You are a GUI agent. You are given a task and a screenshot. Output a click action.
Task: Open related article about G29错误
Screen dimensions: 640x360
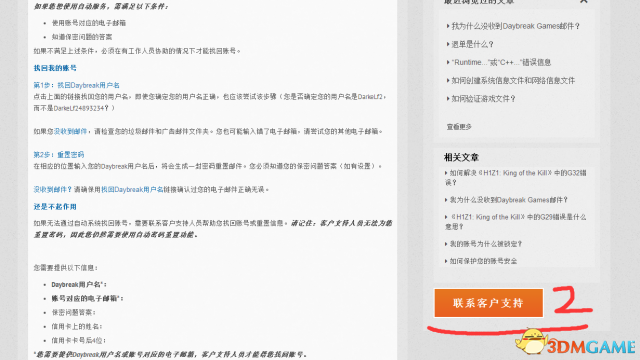click(x=516, y=222)
